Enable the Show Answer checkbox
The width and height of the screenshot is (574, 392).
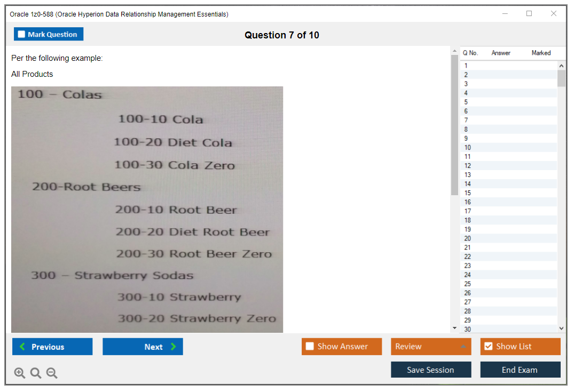click(x=310, y=347)
